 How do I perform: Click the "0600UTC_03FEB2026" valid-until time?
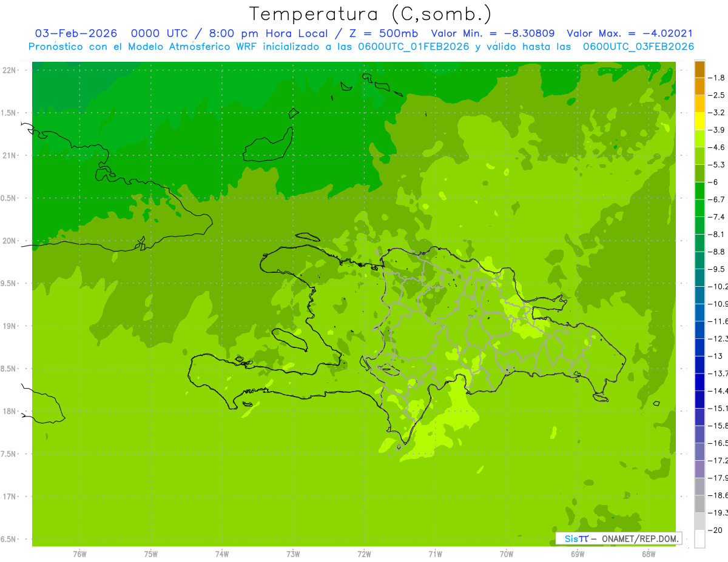point(638,47)
